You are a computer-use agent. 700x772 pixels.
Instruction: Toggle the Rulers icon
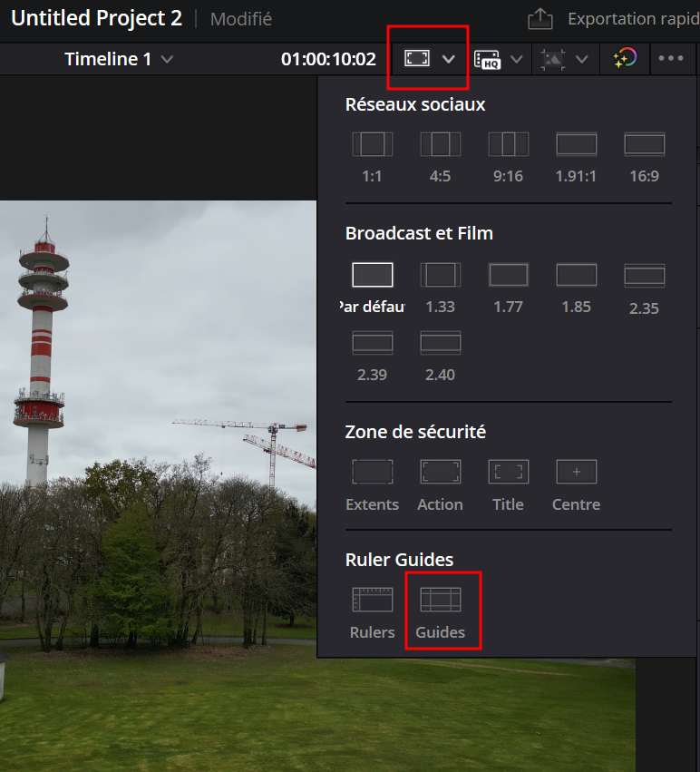(x=373, y=600)
